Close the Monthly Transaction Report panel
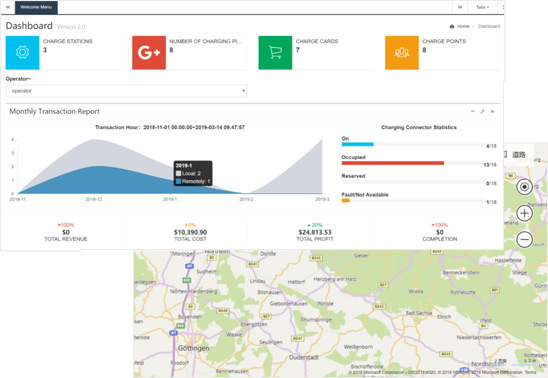This screenshot has height=378, width=548. [x=492, y=111]
